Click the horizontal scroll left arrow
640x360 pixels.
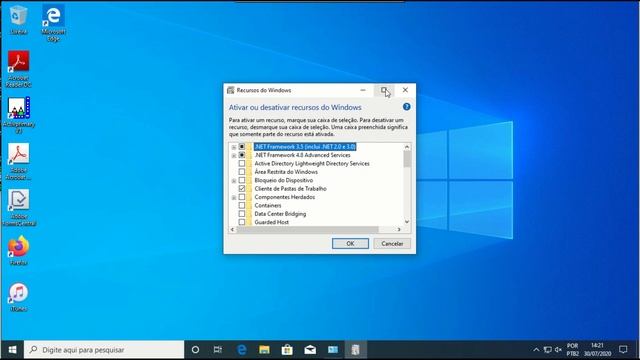[232, 229]
